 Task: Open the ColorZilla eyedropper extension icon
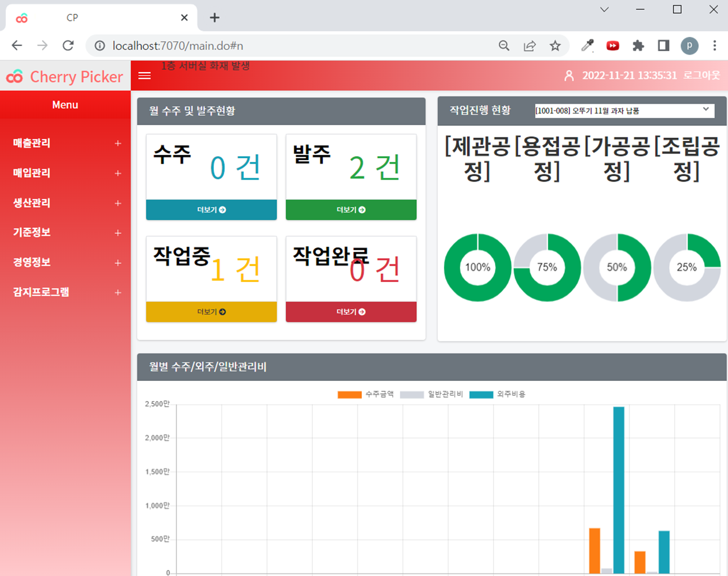tap(587, 46)
